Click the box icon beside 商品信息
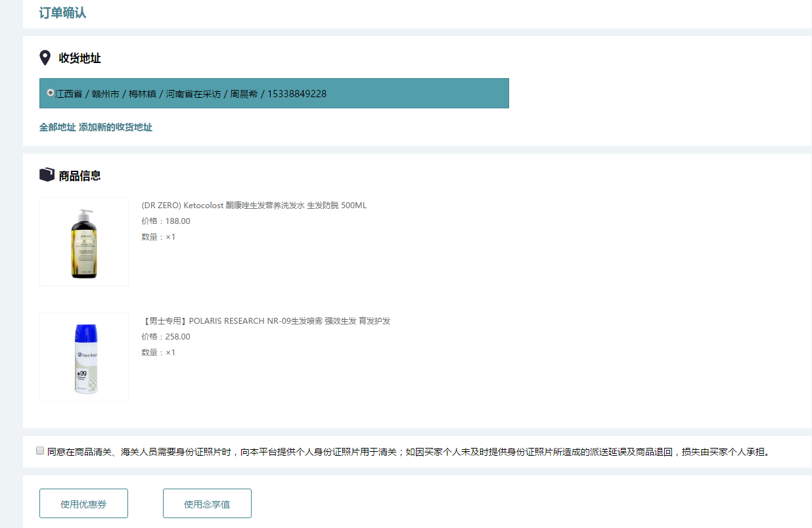The width and height of the screenshot is (812, 528). pos(47,175)
